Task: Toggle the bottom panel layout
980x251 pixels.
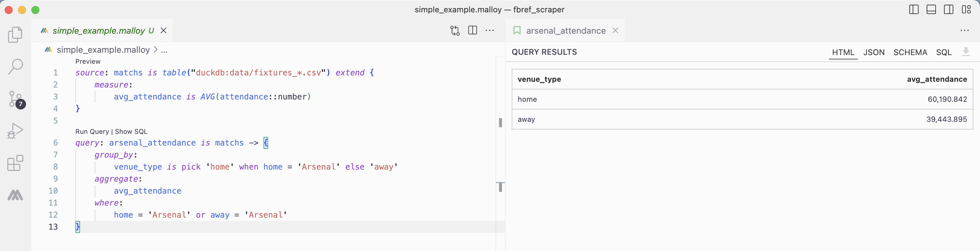Action: pyautogui.click(x=931, y=10)
